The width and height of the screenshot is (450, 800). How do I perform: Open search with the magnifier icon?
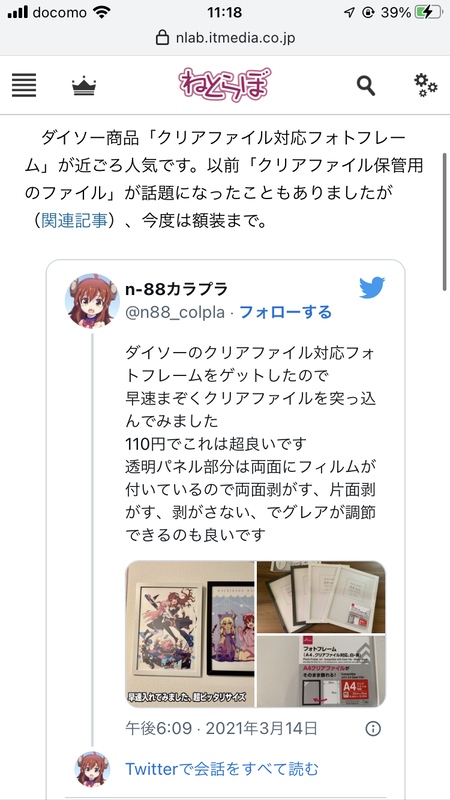(x=366, y=86)
